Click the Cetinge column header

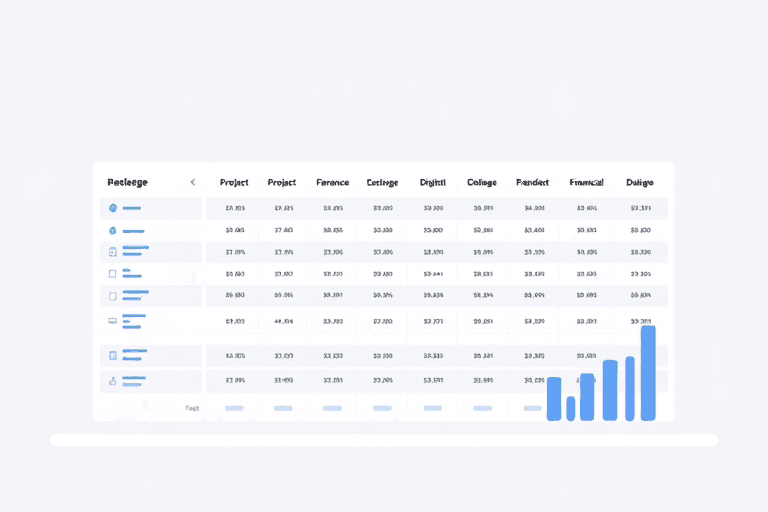pos(382,183)
